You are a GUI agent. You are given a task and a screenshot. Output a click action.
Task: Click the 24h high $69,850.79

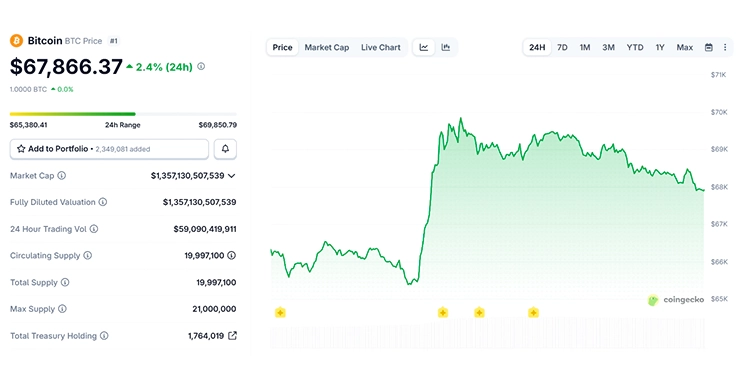[217, 125]
